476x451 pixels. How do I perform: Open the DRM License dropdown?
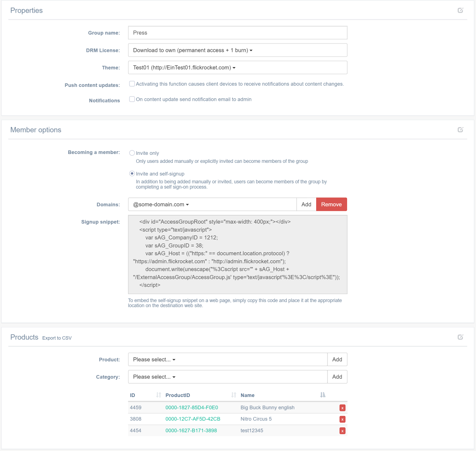pos(237,50)
